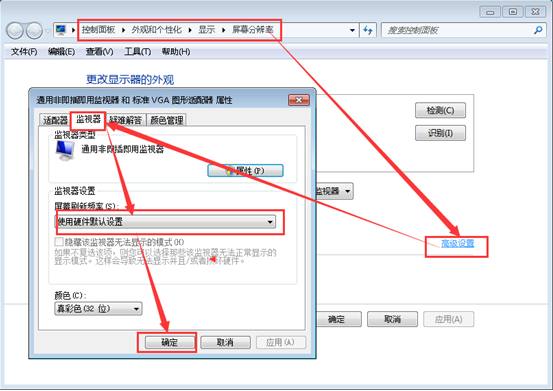Open the 文件(F) menu
Image resolution: width=553 pixels, height=391 pixels.
pos(24,52)
